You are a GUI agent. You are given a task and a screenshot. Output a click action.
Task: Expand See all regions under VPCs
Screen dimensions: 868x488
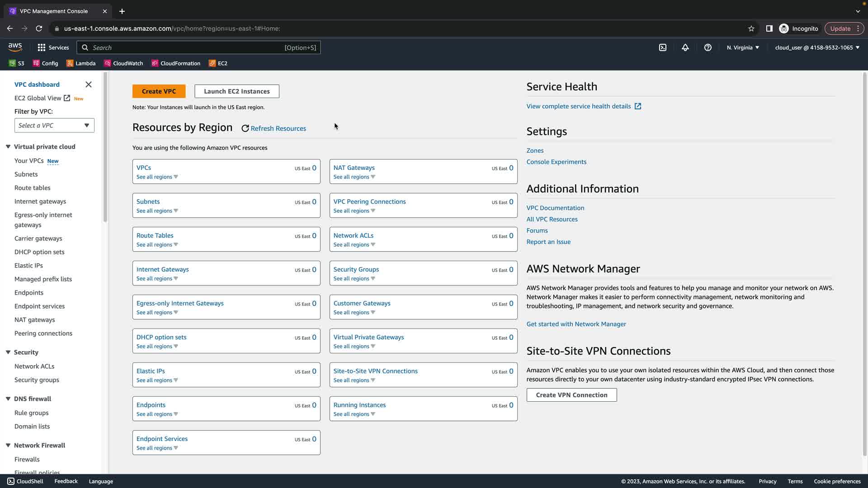tap(157, 177)
